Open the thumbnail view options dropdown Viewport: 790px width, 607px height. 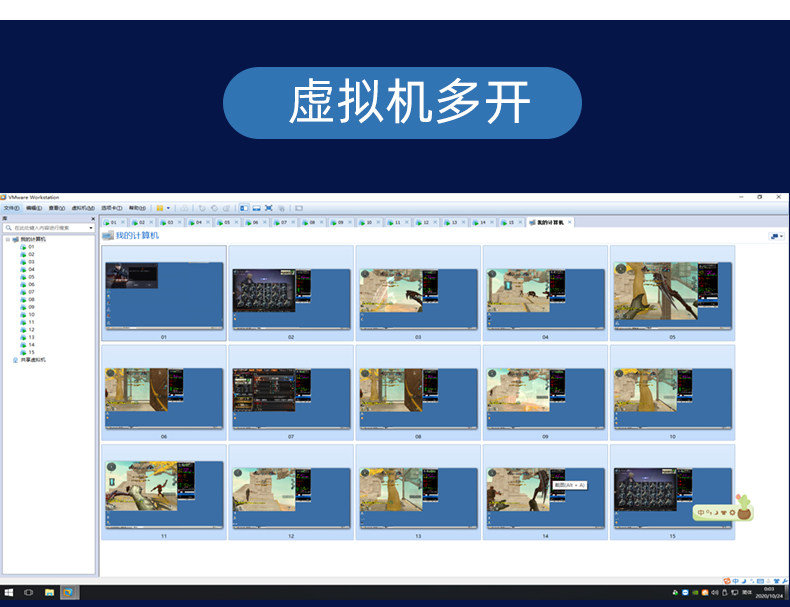coord(776,236)
